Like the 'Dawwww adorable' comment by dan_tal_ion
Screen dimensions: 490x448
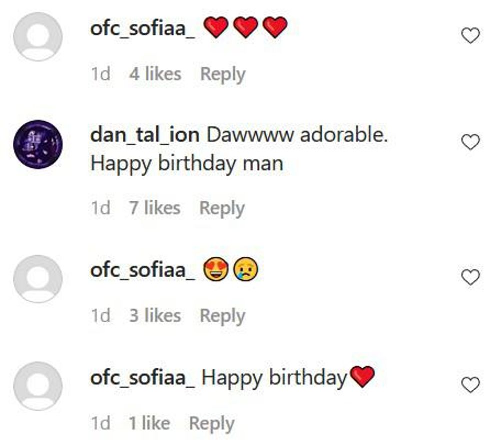470,142
